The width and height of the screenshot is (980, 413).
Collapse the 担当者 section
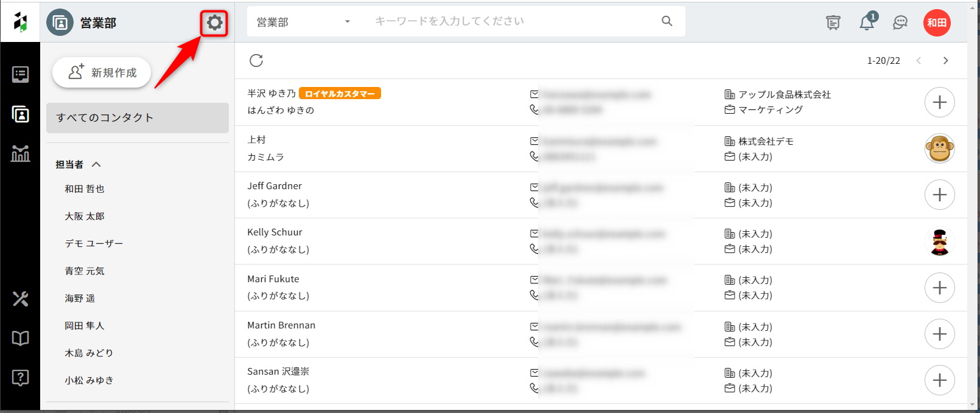click(x=96, y=164)
